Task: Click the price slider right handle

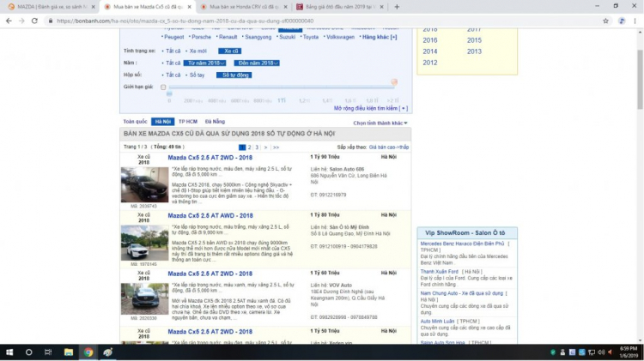Action: [x=394, y=82]
